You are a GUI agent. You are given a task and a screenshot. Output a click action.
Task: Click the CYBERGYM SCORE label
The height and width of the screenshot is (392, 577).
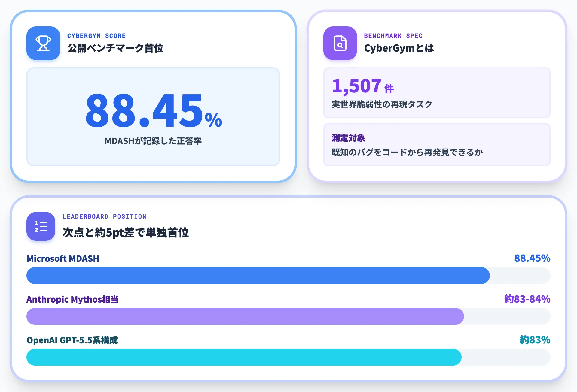tap(96, 36)
